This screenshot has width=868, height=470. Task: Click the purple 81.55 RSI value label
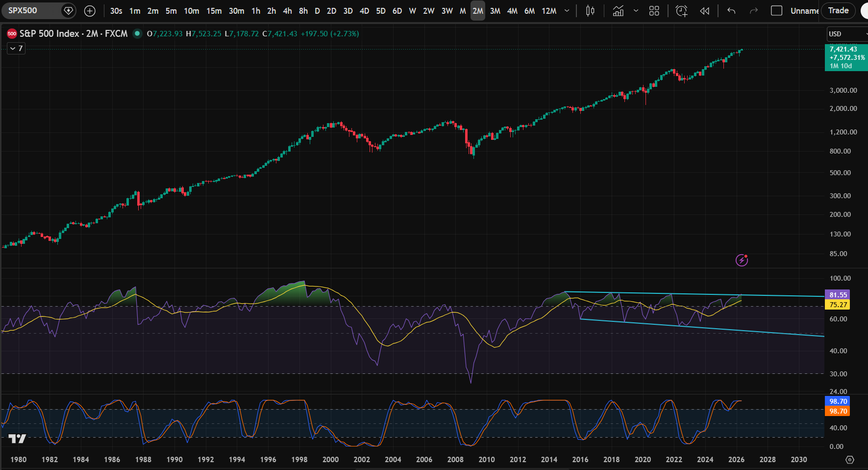(x=838, y=295)
